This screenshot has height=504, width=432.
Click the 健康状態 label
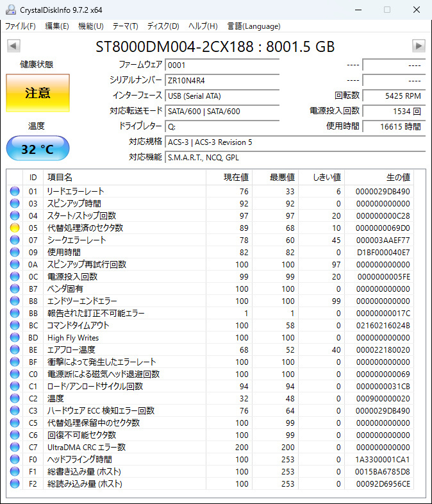pos(37,64)
